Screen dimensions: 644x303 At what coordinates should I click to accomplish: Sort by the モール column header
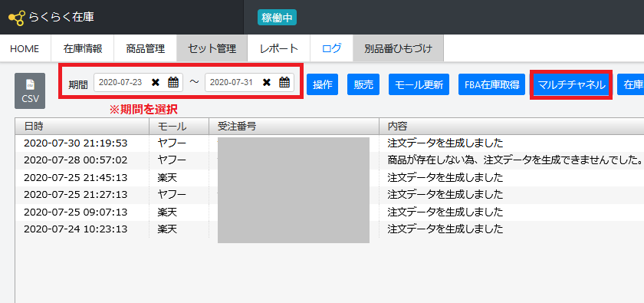[179, 127]
